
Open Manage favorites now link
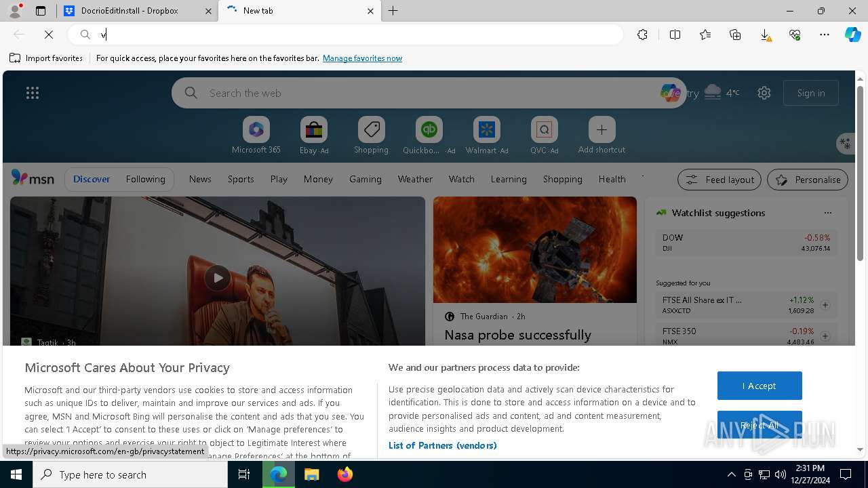(x=362, y=58)
